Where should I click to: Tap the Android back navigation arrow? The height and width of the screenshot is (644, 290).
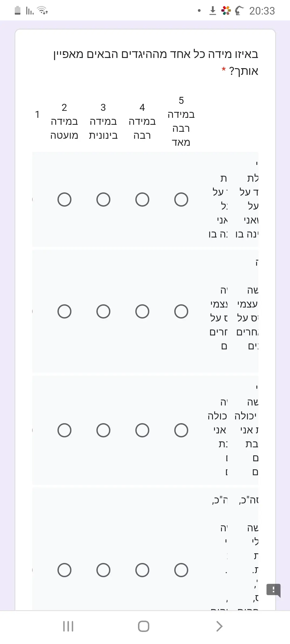click(219, 626)
